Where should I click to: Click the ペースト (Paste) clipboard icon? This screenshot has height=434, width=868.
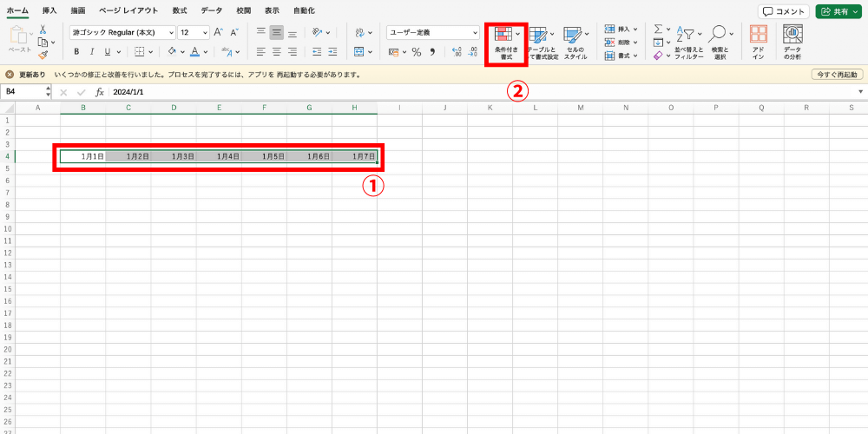coord(19,36)
